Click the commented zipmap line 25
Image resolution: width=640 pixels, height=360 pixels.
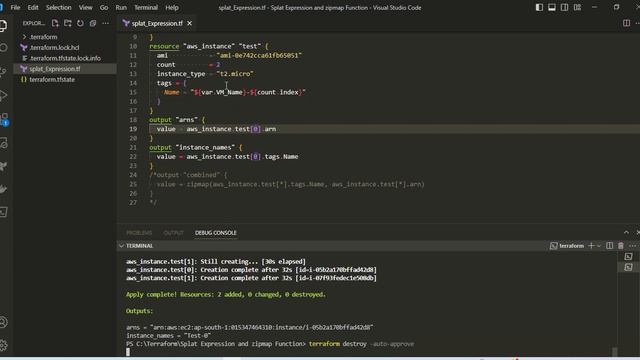(x=291, y=184)
